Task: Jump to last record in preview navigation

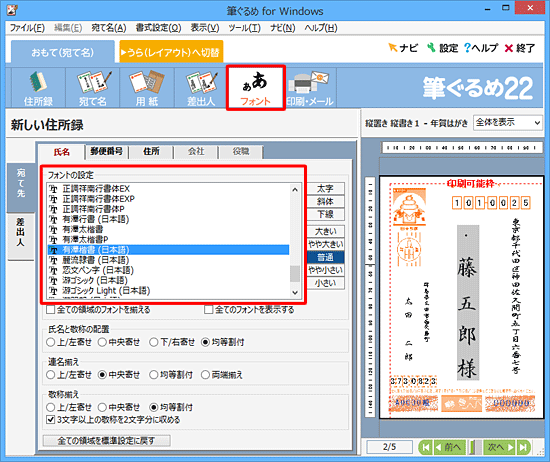Action: 523,447
